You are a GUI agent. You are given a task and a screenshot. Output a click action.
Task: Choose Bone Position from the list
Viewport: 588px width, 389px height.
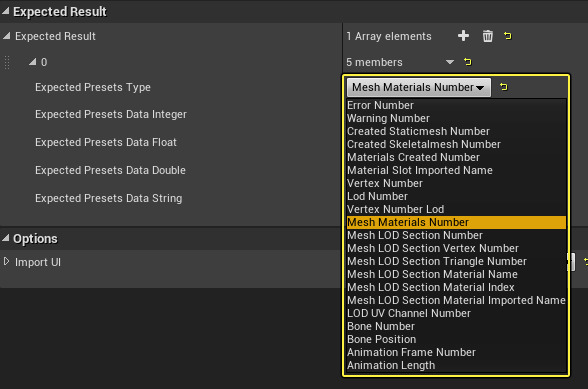tap(456, 339)
